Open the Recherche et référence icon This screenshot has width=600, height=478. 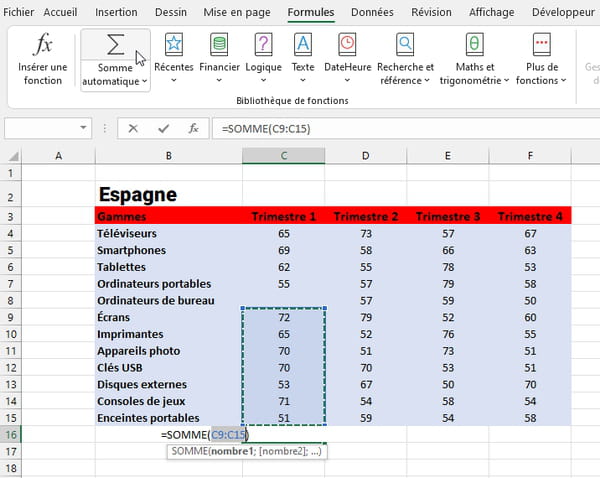click(405, 44)
